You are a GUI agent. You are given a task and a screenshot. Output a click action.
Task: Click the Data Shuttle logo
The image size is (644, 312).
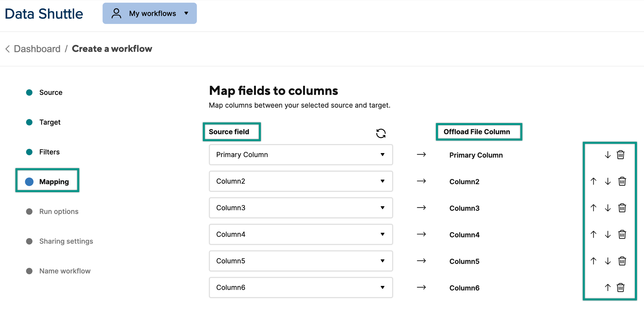44,14
